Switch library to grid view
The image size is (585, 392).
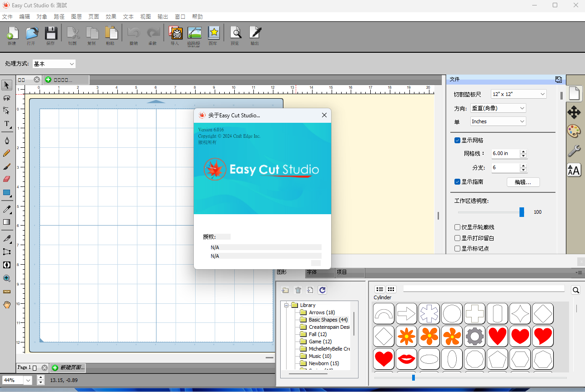[391, 289]
